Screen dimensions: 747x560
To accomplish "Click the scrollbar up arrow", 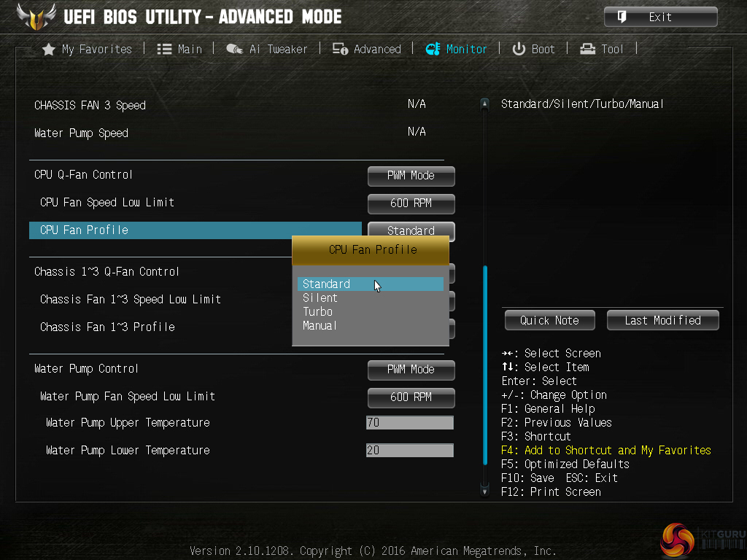I will 484,104.
